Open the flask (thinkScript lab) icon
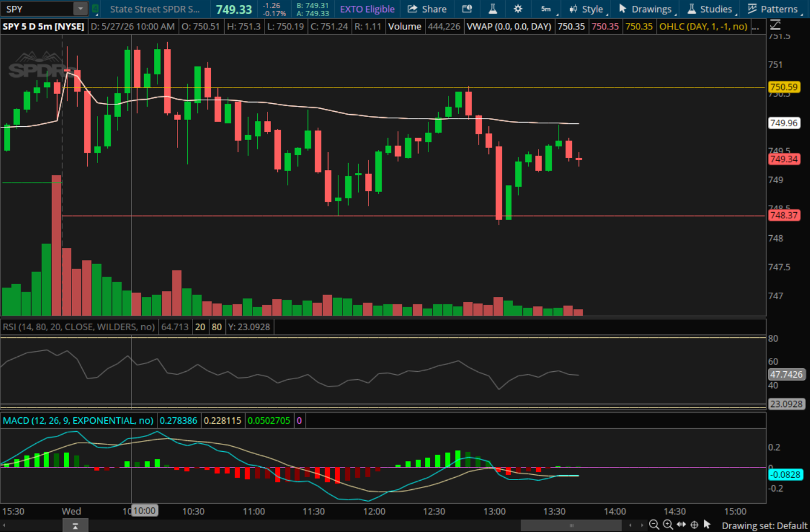The height and width of the screenshot is (532, 810). [492, 9]
